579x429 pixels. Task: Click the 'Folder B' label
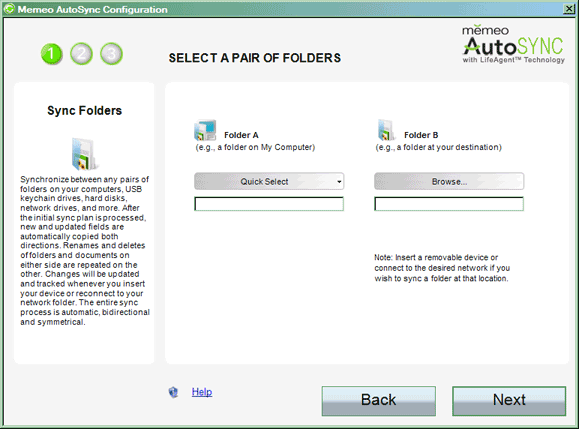point(421,135)
